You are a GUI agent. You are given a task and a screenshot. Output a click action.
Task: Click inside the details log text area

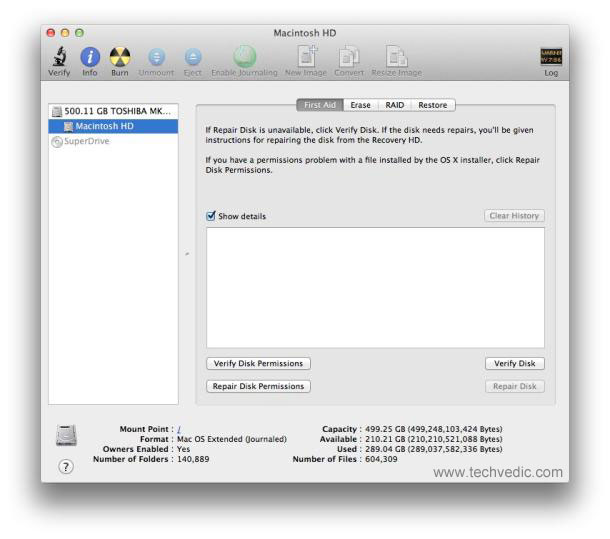coord(375,288)
